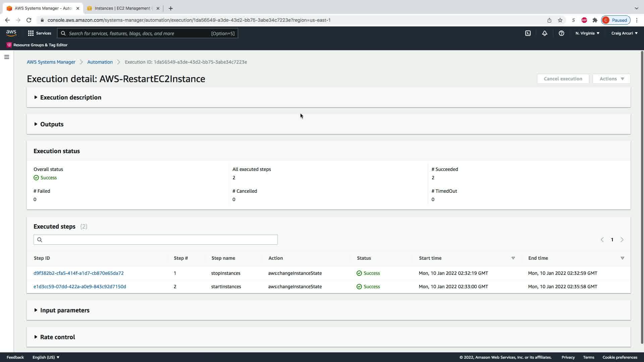The width and height of the screenshot is (644, 362).
Task: Open the Actions dropdown button
Action: 611,79
